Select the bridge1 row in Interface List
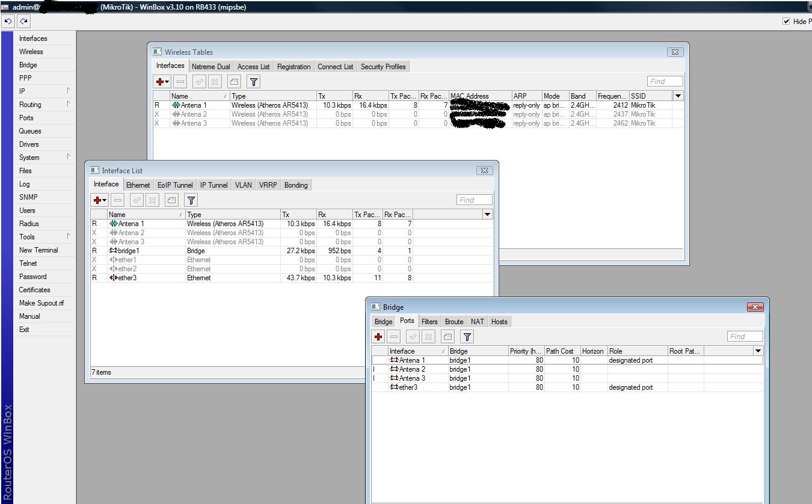The image size is (812, 504). (292, 251)
